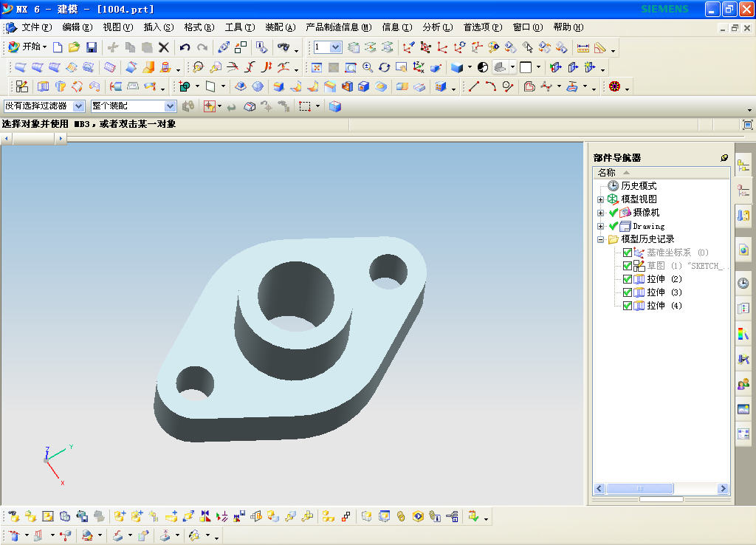Open the history clock tab in the resource bar
This screenshot has height=545, width=756.
743,283
